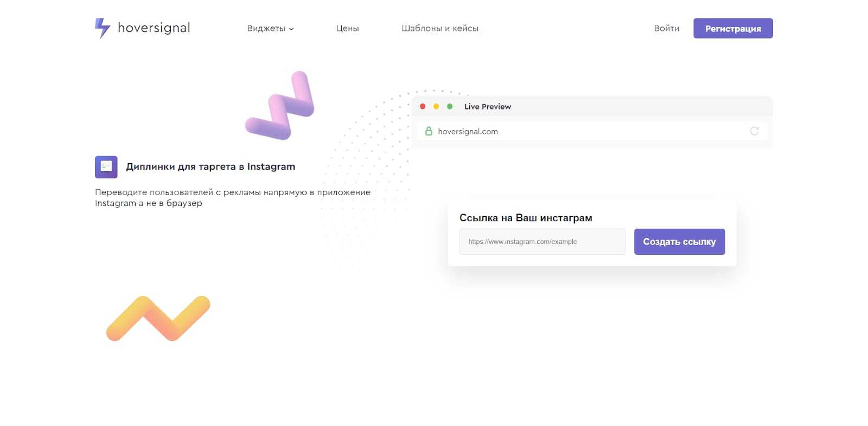The image size is (868, 426).
Task: Click the red dot in Live Preview window
Action: (423, 107)
